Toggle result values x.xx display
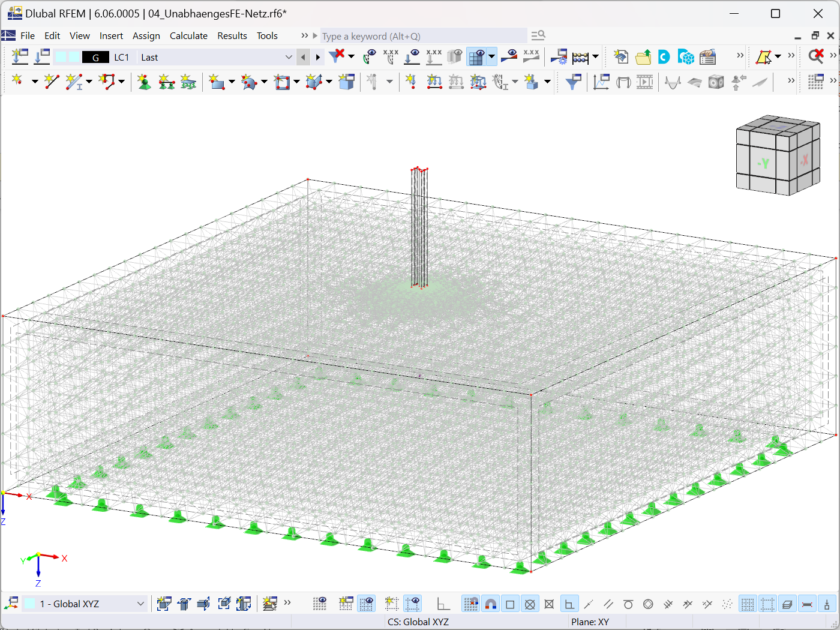The width and height of the screenshot is (840, 630). 531,57
